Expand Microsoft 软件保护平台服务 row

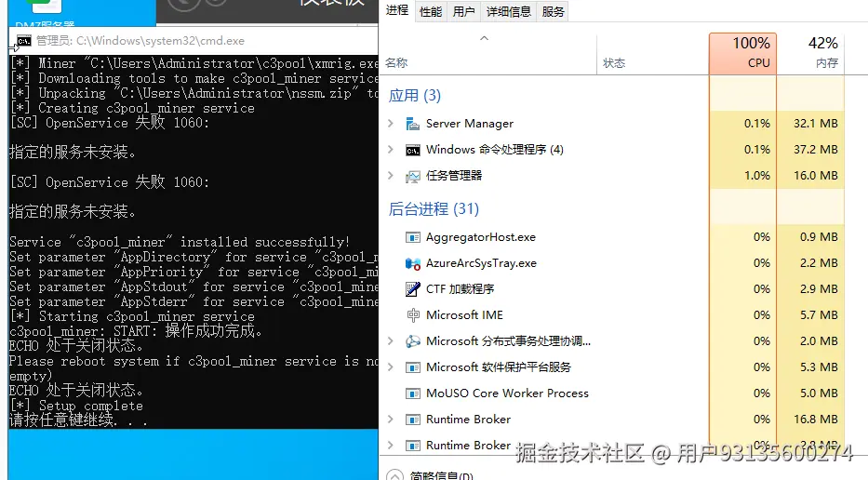click(x=391, y=367)
